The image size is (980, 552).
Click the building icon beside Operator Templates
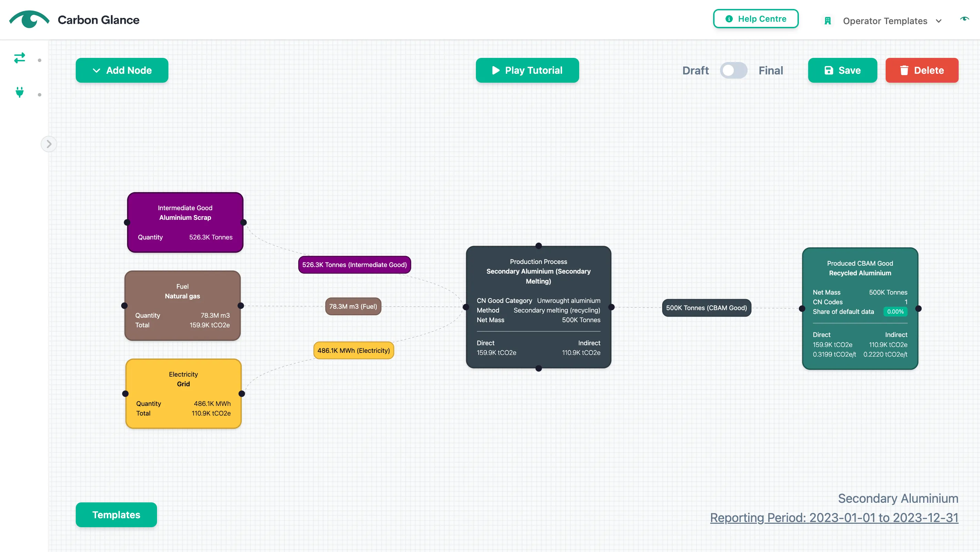(x=827, y=21)
